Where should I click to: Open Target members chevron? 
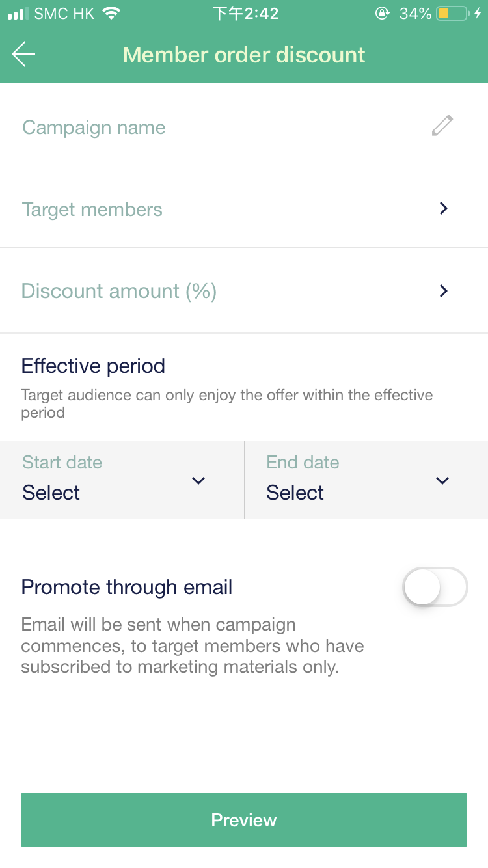pyautogui.click(x=444, y=208)
